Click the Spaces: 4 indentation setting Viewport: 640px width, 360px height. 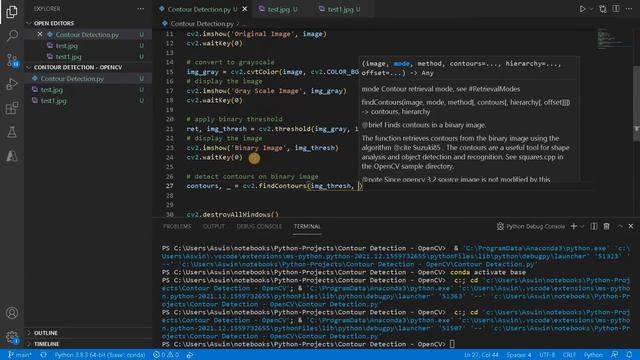tap(519, 355)
